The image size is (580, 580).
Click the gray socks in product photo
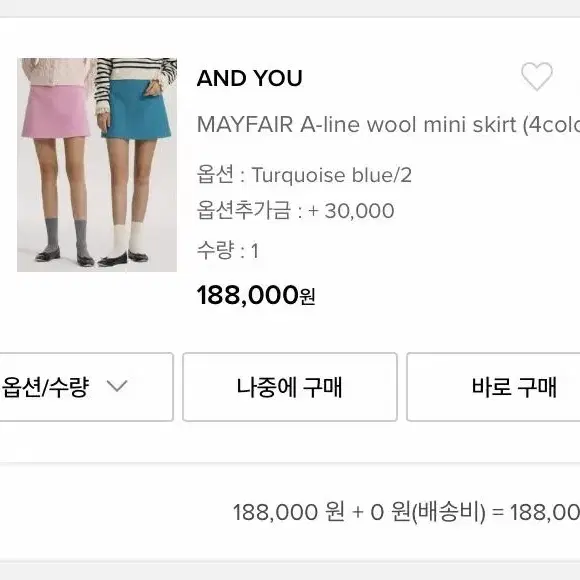click(68, 235)
